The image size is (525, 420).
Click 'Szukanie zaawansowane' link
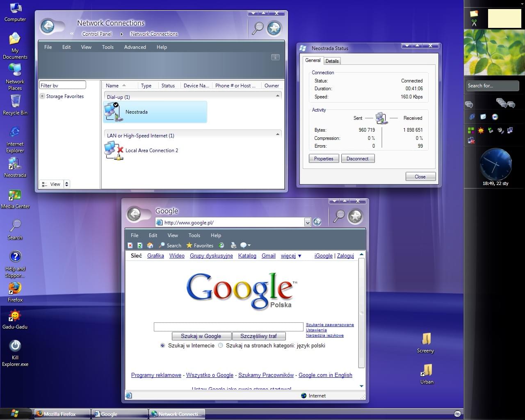pos(330,325)
